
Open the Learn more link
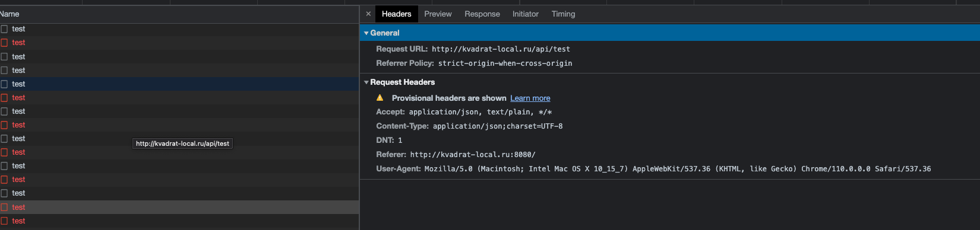click(x=530, y=98)
